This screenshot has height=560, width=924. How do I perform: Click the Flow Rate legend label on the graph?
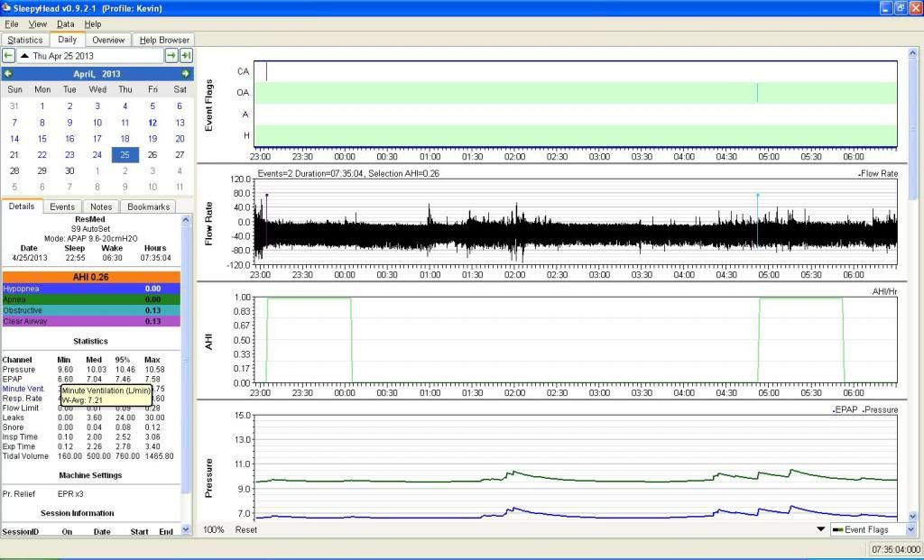[877, 174]
